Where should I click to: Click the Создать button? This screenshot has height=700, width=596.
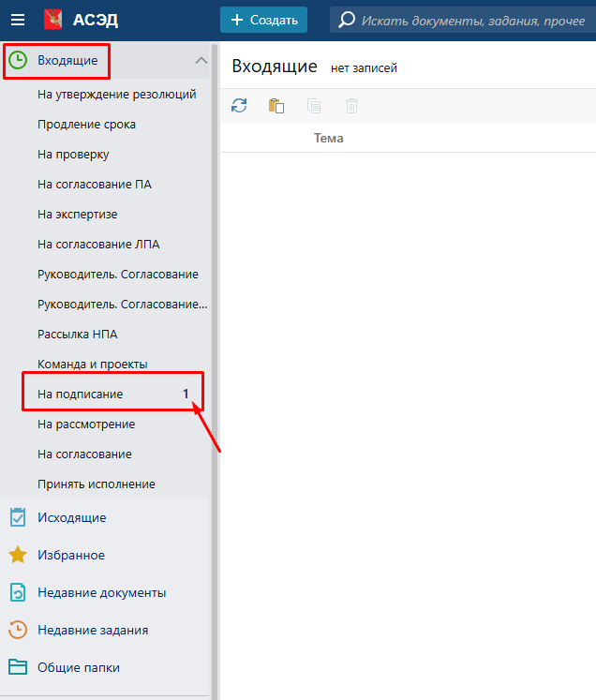click(x=263, y=20)
